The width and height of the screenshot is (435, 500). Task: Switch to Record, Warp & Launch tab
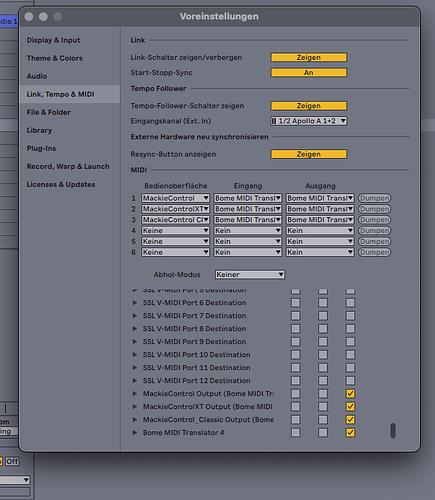69,166
